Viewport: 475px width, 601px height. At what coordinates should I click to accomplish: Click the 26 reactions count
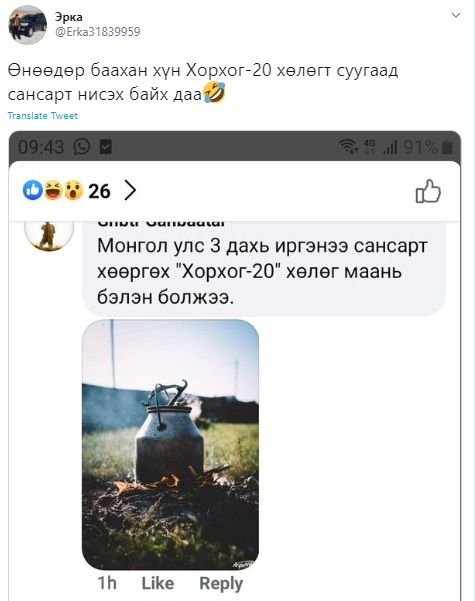[99, 191]
